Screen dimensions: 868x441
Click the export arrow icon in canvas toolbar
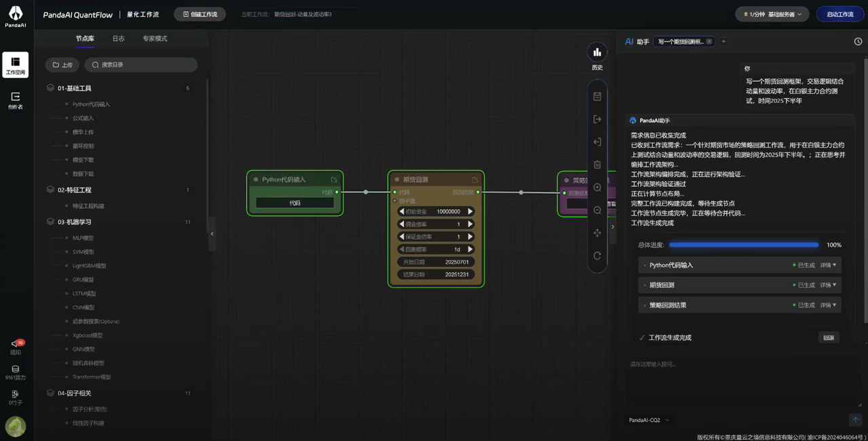(x=597, y=119)
